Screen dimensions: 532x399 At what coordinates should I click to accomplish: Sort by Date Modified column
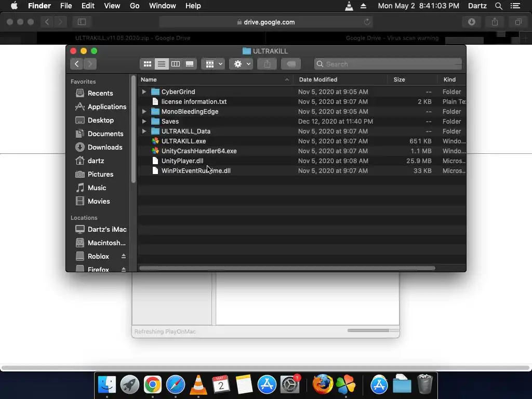tap(340, 79)
